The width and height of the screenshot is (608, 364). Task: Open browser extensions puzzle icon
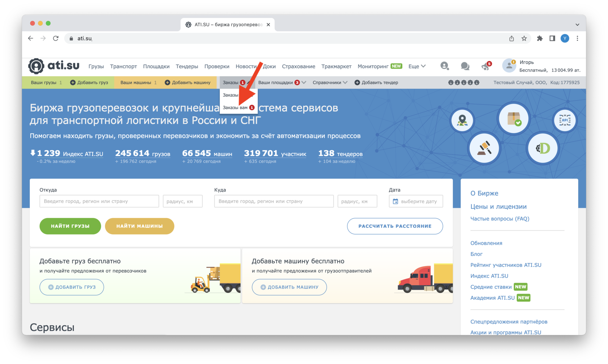tap(540, 38)
